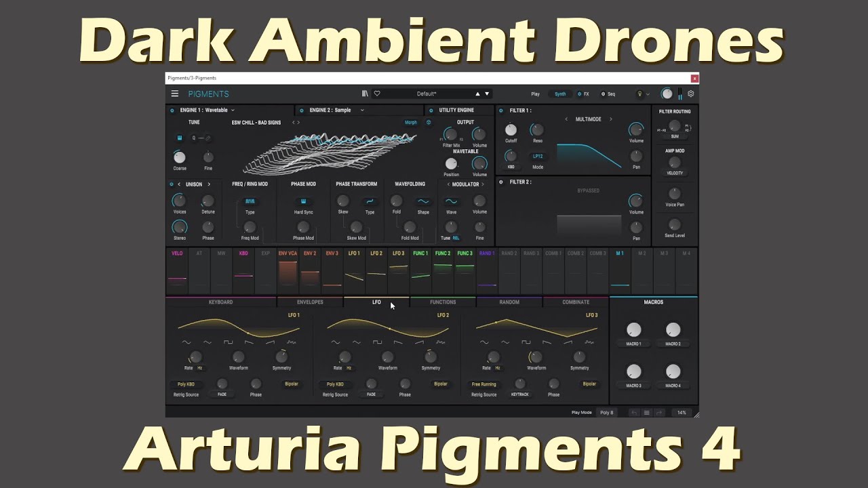Open the LP12 filter Mode dropdown

coord(537,156)
